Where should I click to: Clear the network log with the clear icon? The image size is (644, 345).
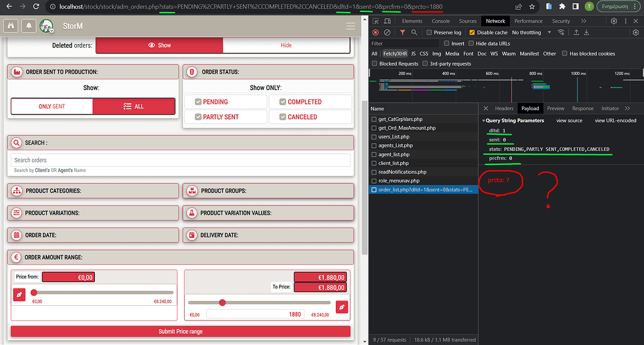pos(387,32)
